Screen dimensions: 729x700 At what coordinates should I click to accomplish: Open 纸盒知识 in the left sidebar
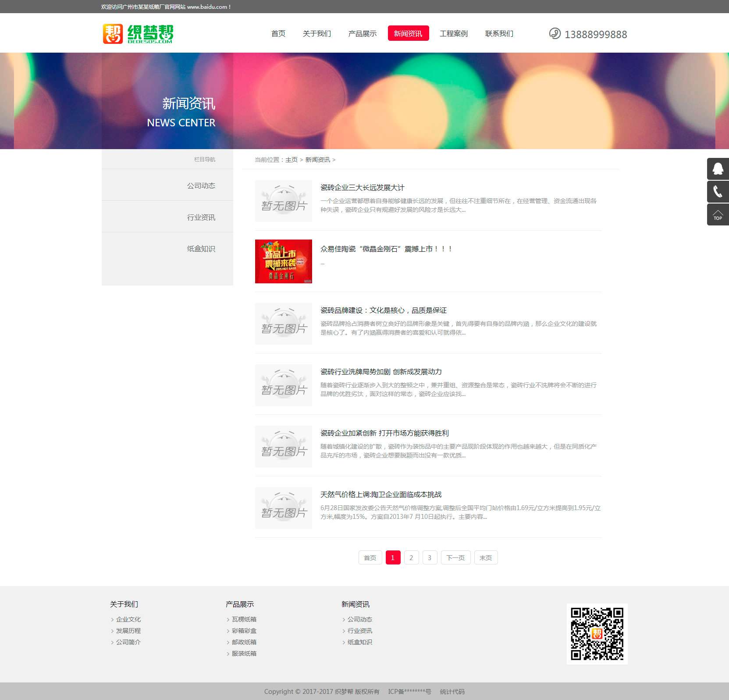tap(201, 249)
